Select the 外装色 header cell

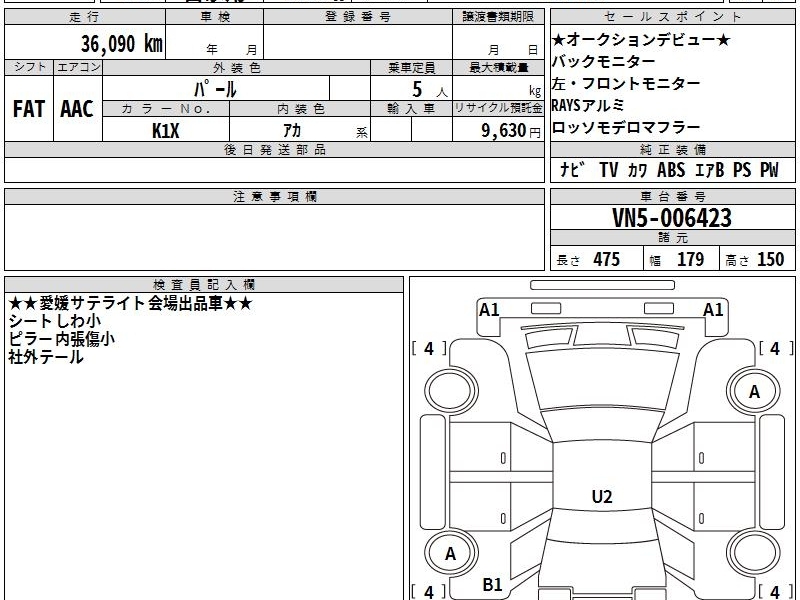point(237,67)
